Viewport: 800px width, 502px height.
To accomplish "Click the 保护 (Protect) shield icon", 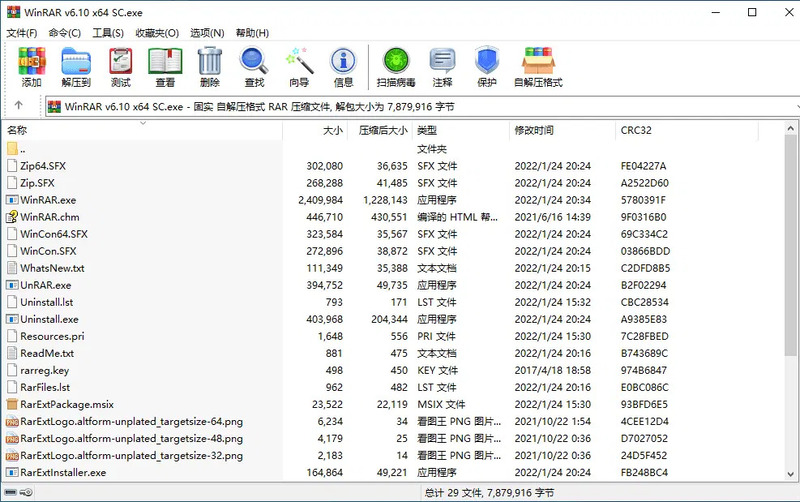I will 487,61.
